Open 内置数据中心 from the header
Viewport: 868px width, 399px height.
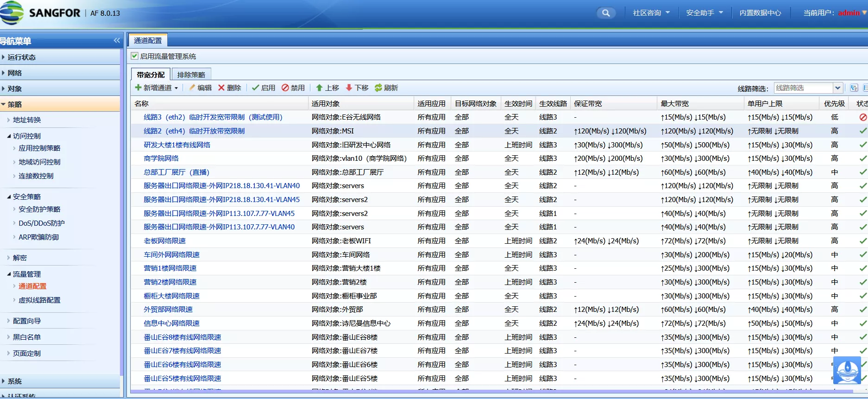click(760, 13)
